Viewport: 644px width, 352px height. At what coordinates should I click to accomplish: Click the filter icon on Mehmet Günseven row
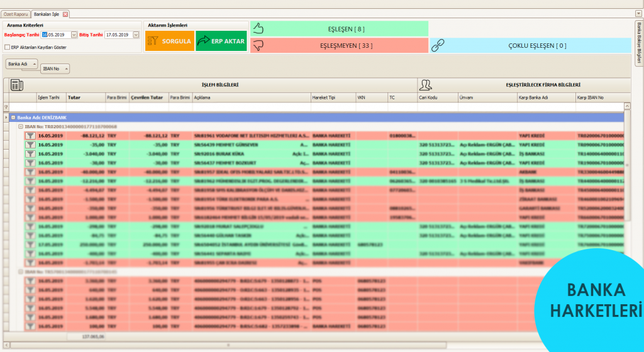(30, 145)
